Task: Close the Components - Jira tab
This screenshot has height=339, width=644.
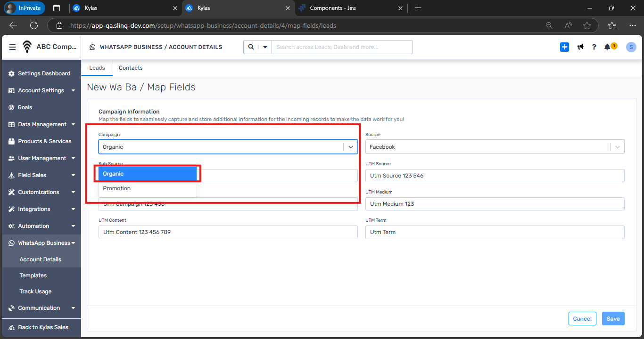Action: coord(400,8)
